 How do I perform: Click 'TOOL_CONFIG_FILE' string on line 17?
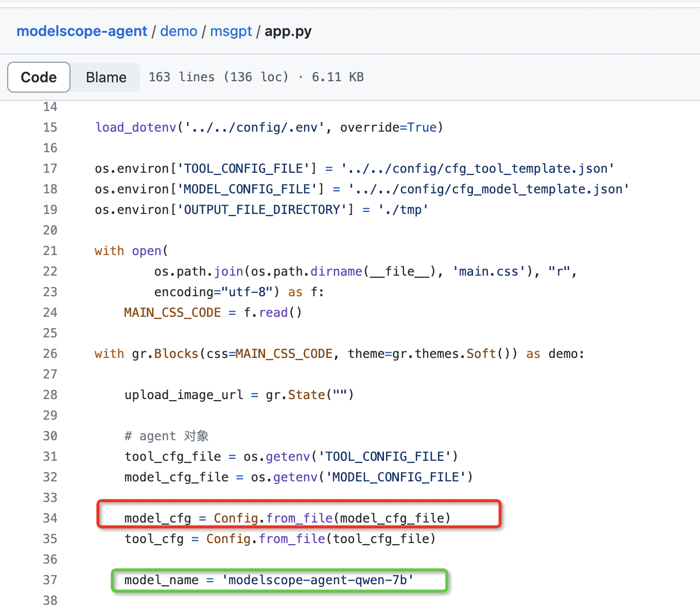point(243,169)
